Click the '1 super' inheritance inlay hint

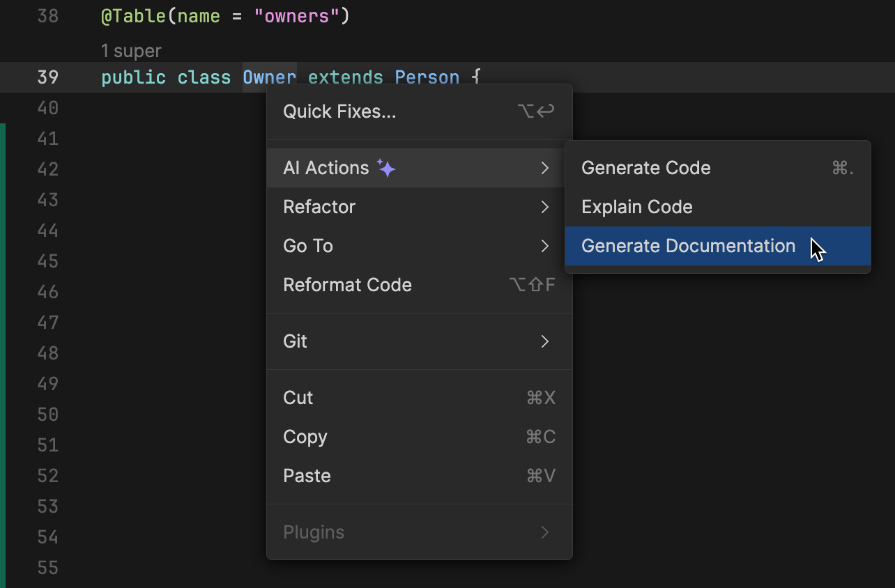pyautogui.click(x=130, y=50)
